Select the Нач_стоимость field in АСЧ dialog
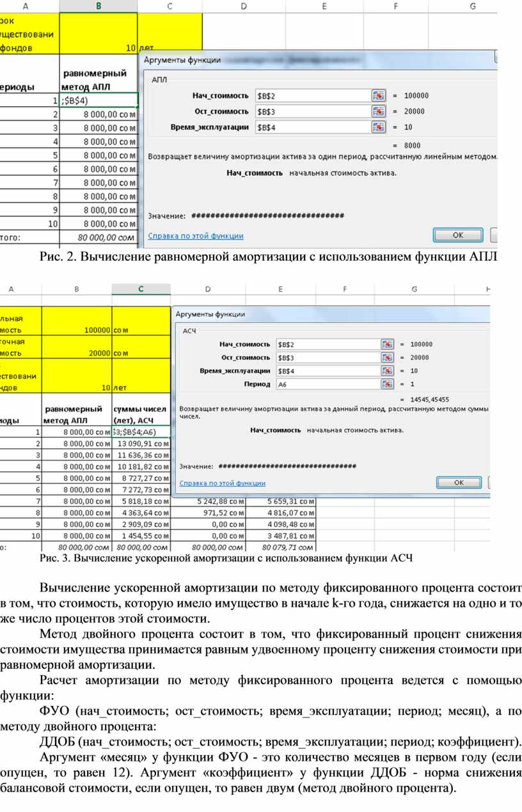 328,344
